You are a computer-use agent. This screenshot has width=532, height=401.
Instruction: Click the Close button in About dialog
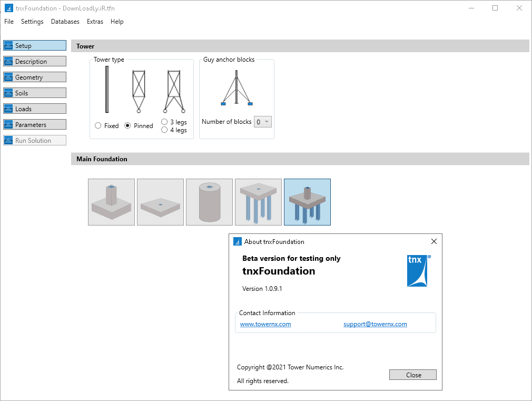point(413,375)
